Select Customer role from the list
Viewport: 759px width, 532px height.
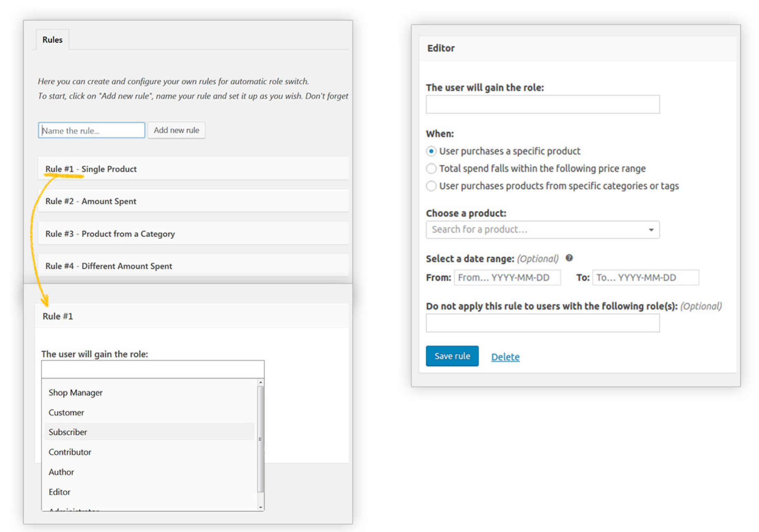[x=66, y=413]
